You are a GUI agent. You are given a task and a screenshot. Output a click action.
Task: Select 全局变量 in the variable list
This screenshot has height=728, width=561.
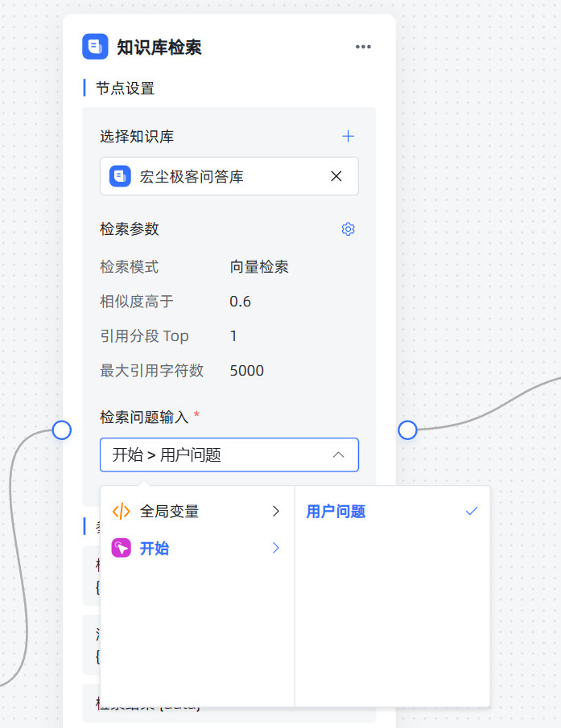(169, 511)
